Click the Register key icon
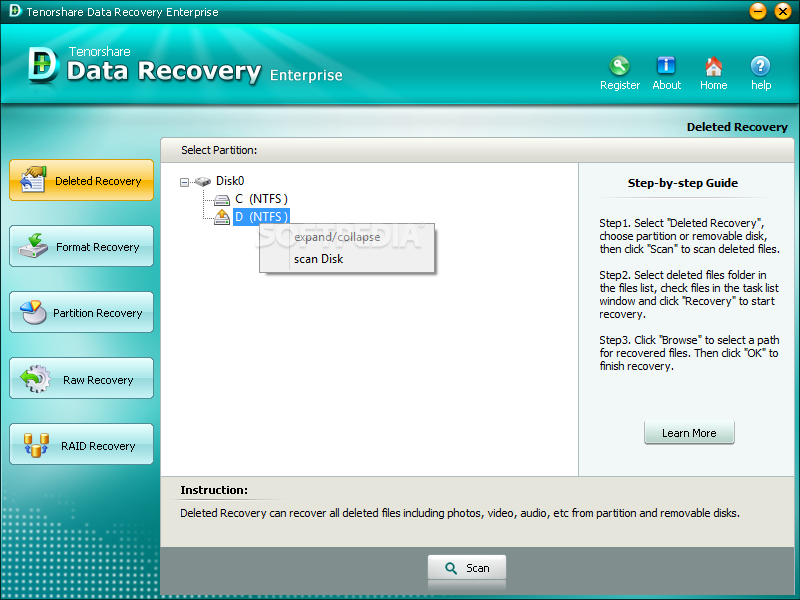Screen dimensions: 800x600 pos(619,65)
